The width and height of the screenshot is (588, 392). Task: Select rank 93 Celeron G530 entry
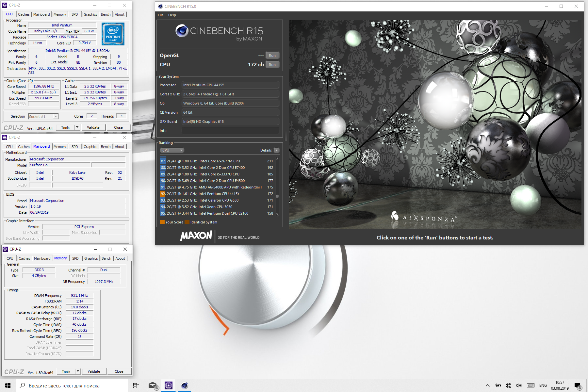[217, 200]
